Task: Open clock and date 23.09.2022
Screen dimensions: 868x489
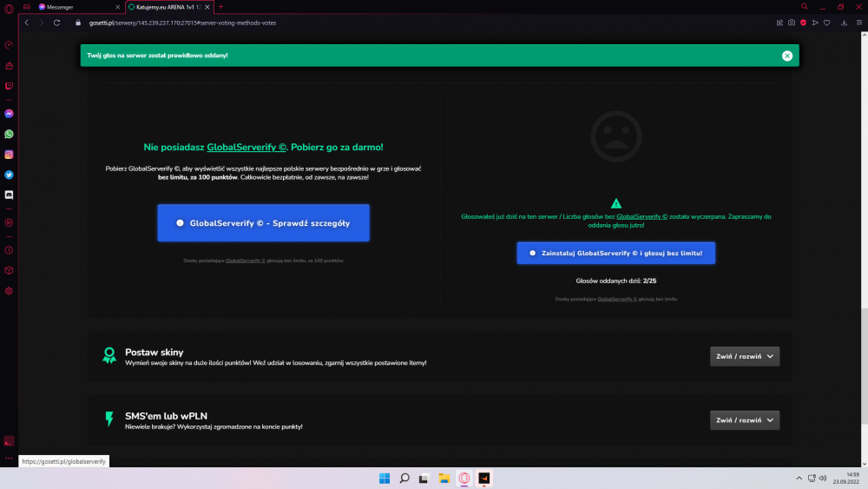Action: tap(845, 479)
